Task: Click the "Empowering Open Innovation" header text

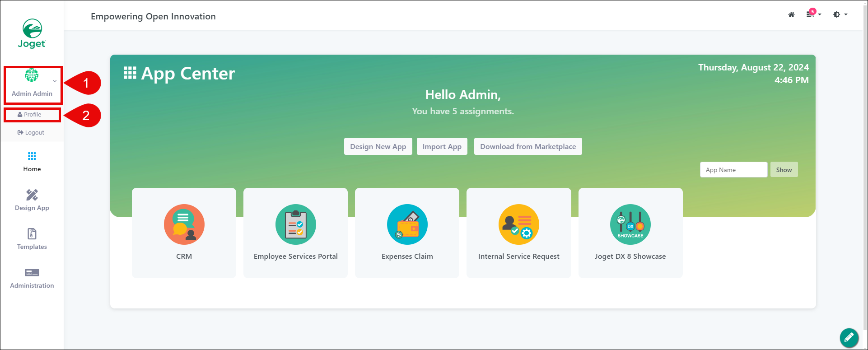Action: pos(153,16)
